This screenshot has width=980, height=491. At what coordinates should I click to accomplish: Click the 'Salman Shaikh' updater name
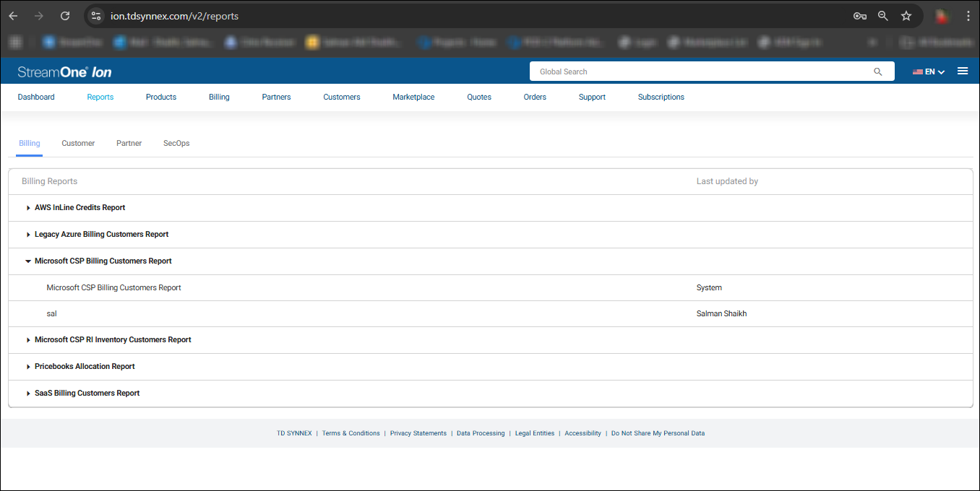pyautogui.click(x=721, y=314)
